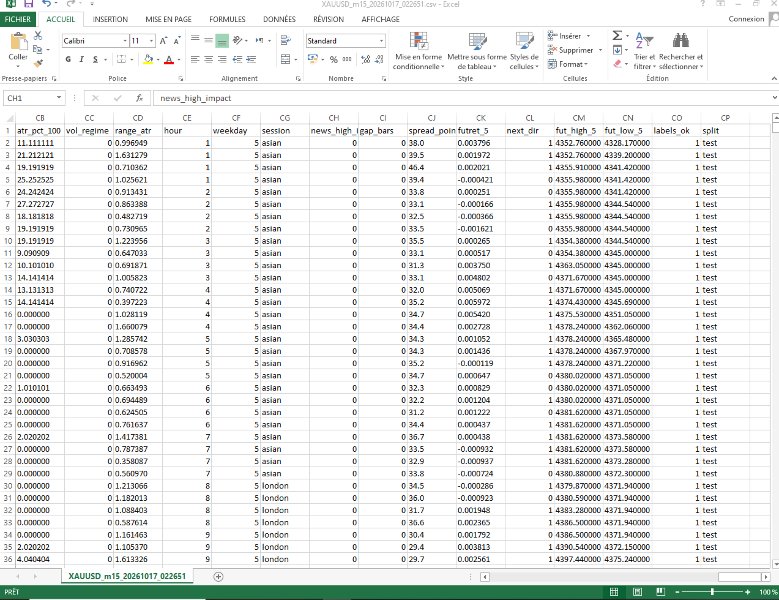The image size is (779, 600).
Task: Switch to the AFFICHAGE tab
Action: tap(381, 19)
